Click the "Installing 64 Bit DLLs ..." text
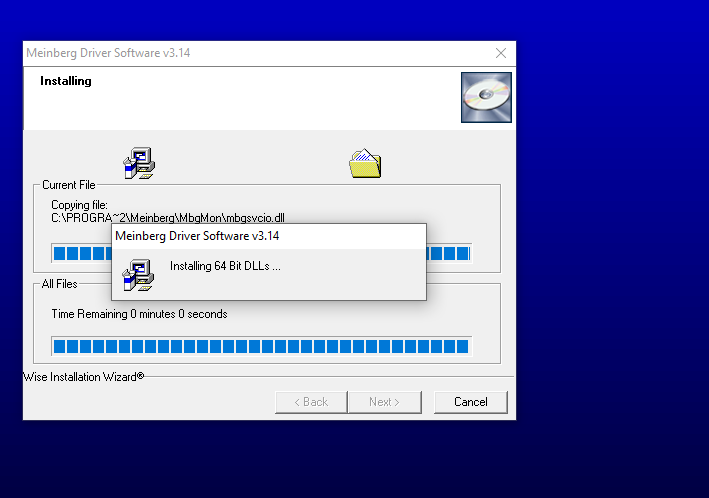The width and height of the screenshot is (709, 498). coord(225,266)
